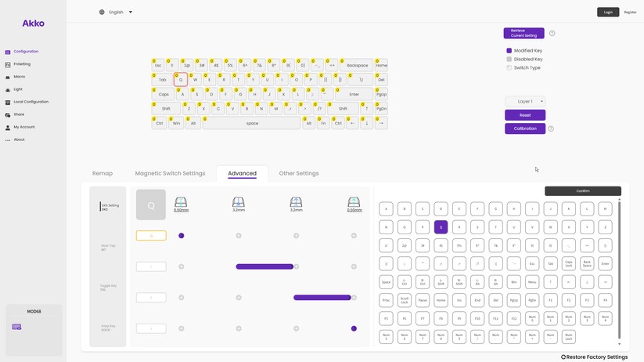Image resolution: width=644 pixels, height=362 pixels.
Task: Open the Macro section in sidebar
Action: tap(19, 77)
